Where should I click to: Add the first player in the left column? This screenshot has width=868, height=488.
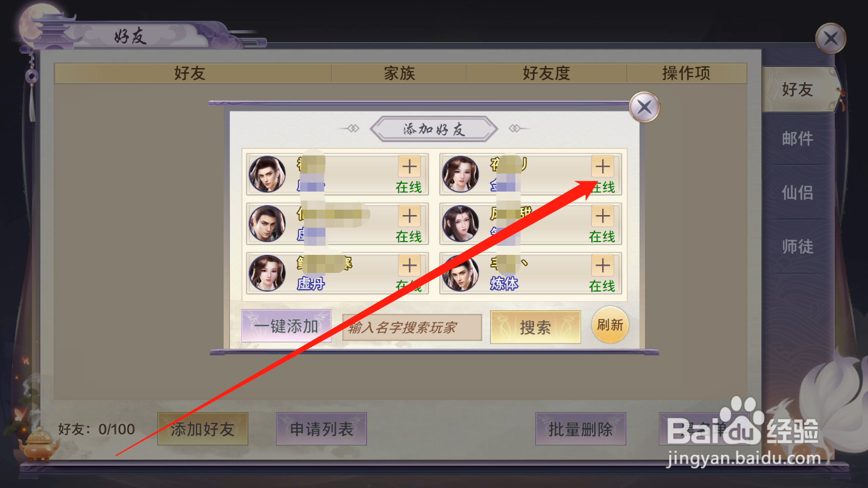409,166
